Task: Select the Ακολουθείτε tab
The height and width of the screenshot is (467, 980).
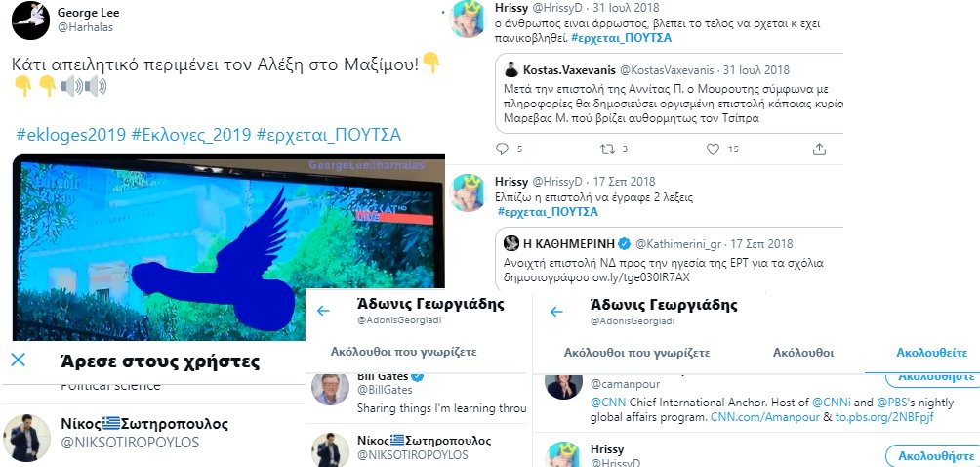Action: (932, 353)
